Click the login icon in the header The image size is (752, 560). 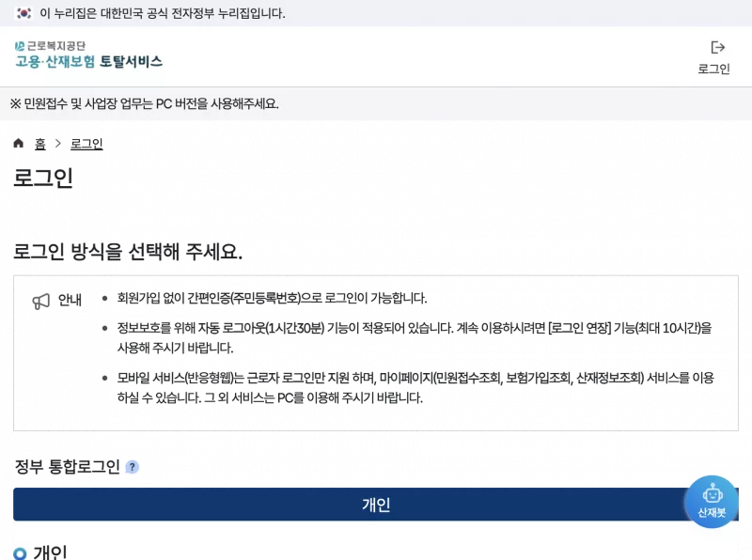(x=717, y=48)
